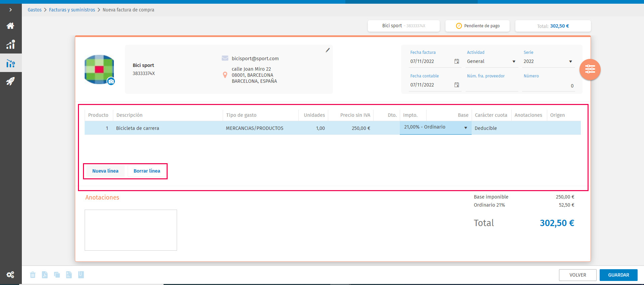Click the Total 302,50 € header box
The height and width of the screenshot is (285, 644).
click(553, 26)
